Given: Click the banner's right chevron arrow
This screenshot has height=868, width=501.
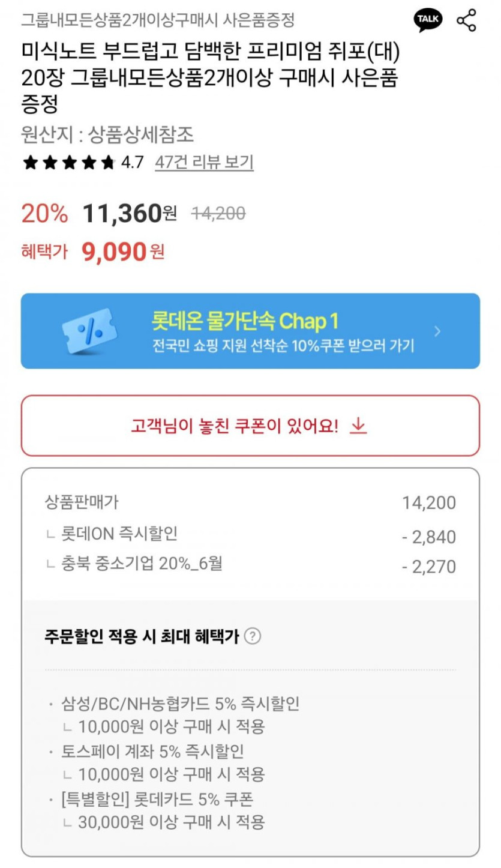Looking at the screenshot, I should [437, 331].
